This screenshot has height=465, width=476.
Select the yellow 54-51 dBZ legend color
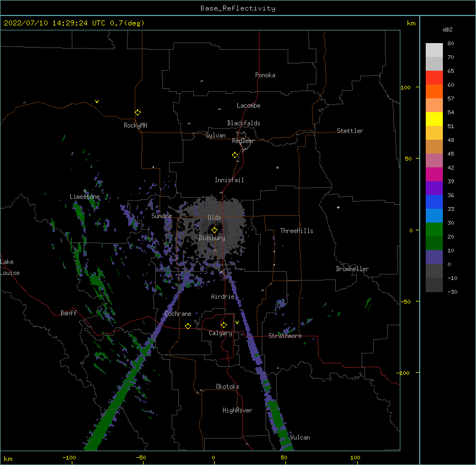coord(434,119)
